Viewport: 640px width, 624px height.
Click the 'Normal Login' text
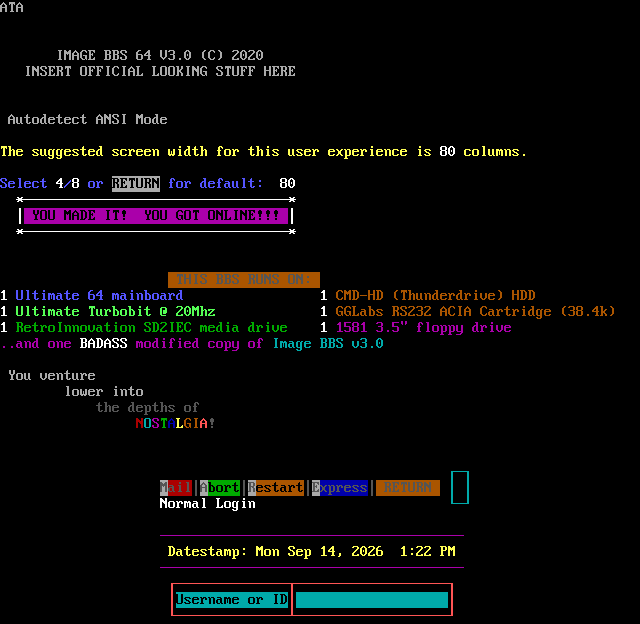208,504
